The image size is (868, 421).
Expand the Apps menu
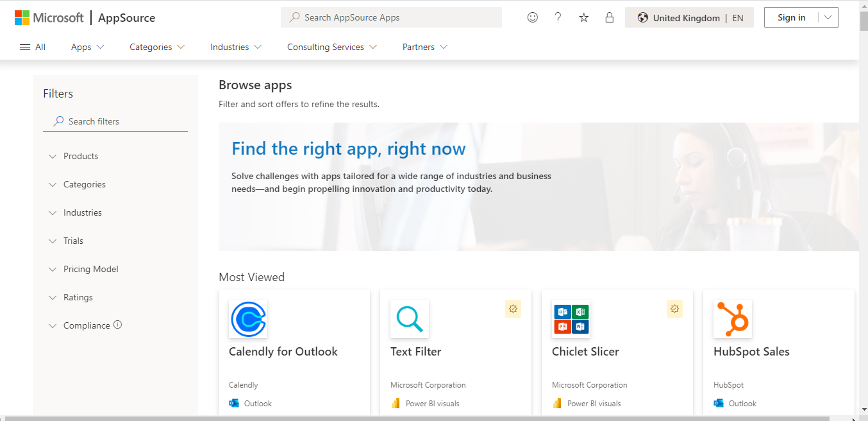(x=87, y=47)
